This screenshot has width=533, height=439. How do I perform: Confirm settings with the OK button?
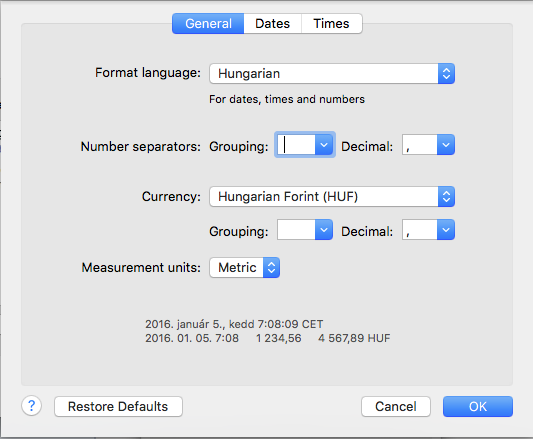point(478,406)
